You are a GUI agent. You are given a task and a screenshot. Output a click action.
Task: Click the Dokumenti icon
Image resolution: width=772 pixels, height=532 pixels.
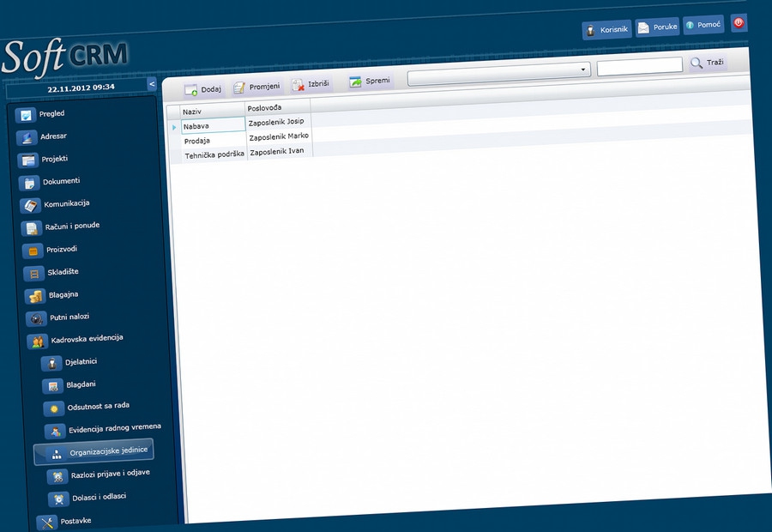point(29,183)
